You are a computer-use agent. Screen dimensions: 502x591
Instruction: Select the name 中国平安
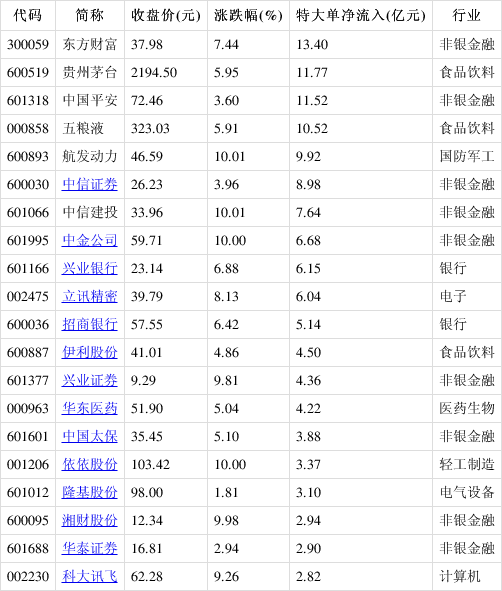pos(90,101)
